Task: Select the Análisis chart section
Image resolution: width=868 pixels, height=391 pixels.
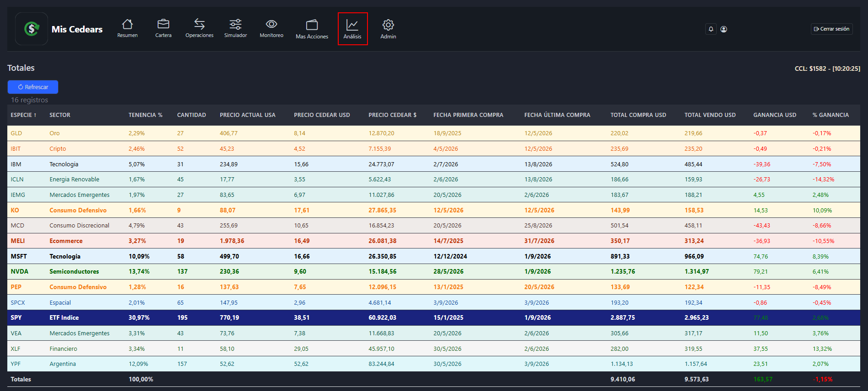Action: pyautogui.click(x=352, y=29)
